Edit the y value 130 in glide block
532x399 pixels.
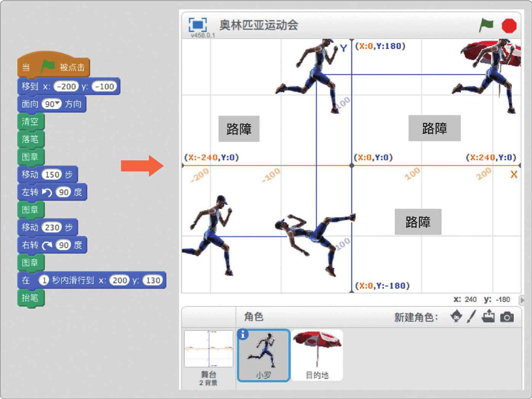(153, 280)
